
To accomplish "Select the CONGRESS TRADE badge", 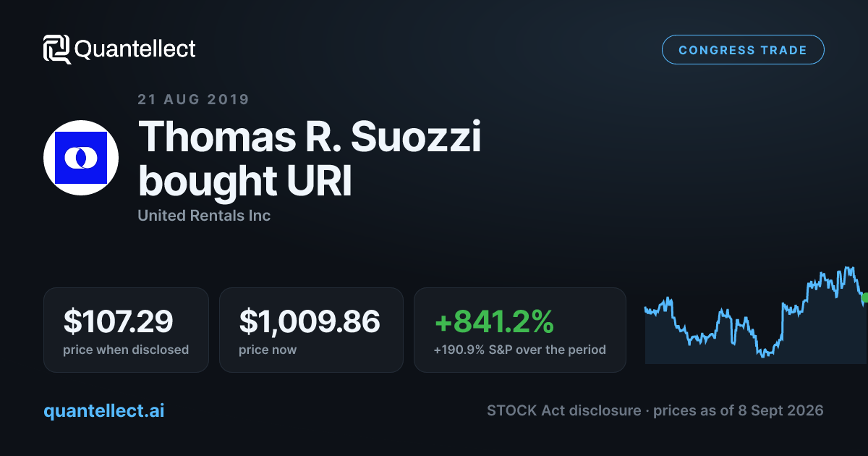I will coord(743,50).
